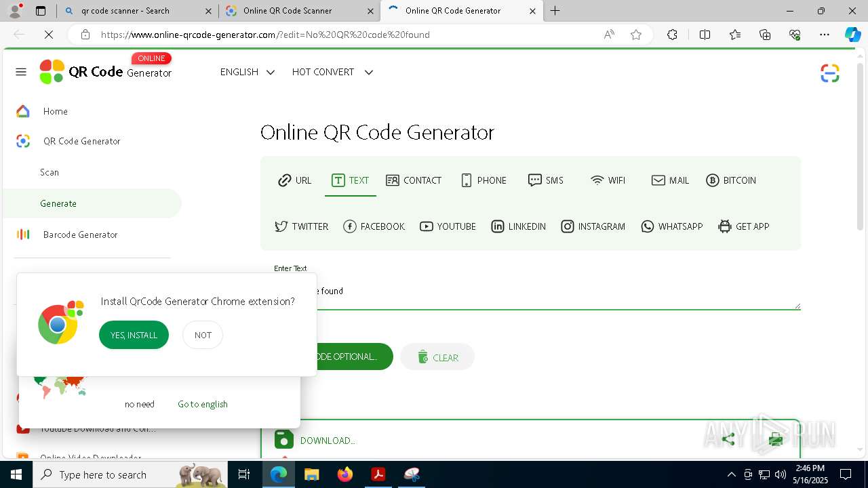
Task: Open the Task View button
Action: coord(245,474)
